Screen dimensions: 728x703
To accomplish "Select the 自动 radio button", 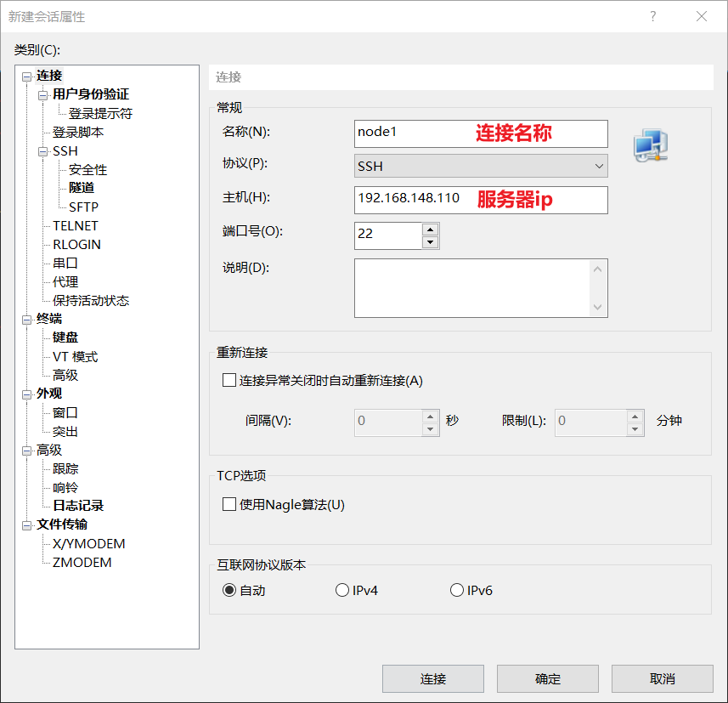I will pyautogui.click(x=229, y=590).
